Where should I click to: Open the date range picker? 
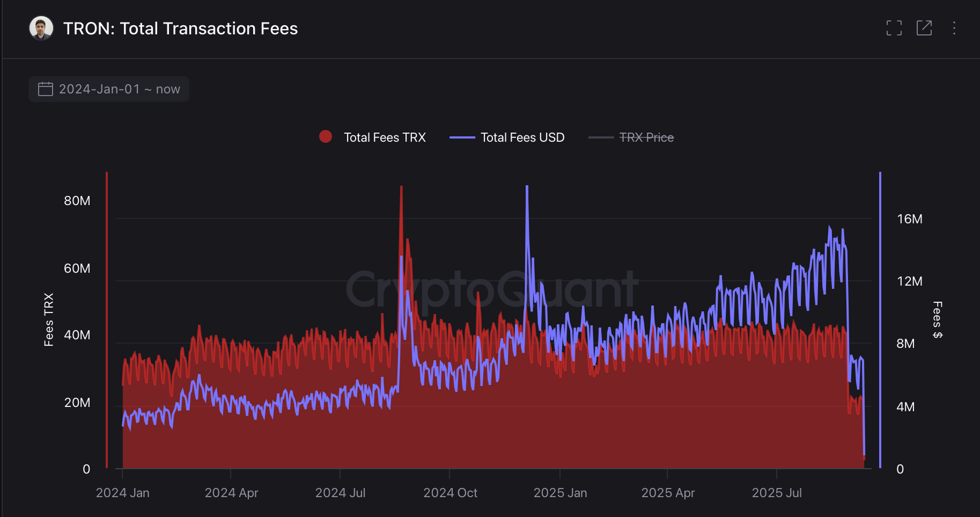click(108, 89)
